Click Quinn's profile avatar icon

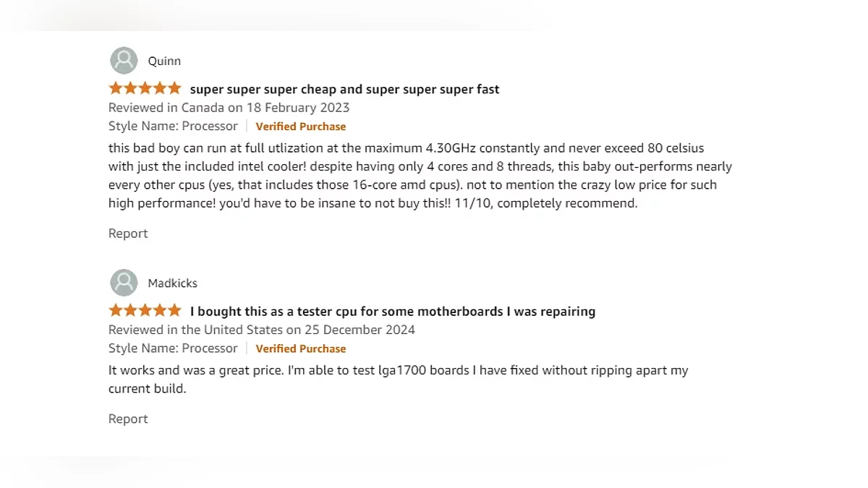click(124, 61)
